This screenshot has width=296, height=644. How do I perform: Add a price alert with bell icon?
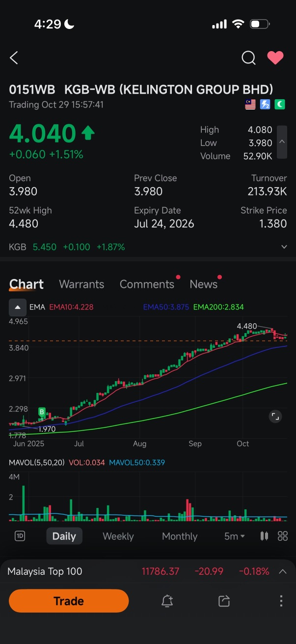point(167,601)
